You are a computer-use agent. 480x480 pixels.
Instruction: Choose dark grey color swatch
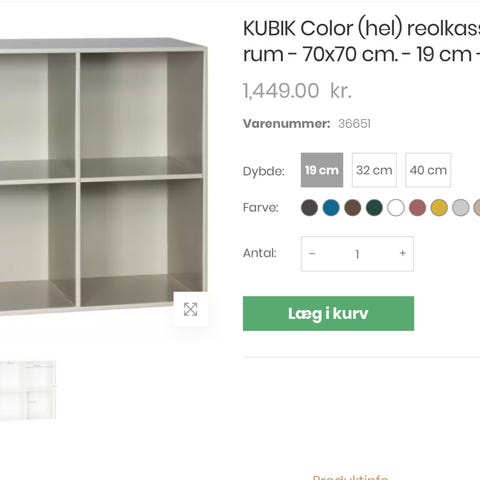tap(309, 208)
